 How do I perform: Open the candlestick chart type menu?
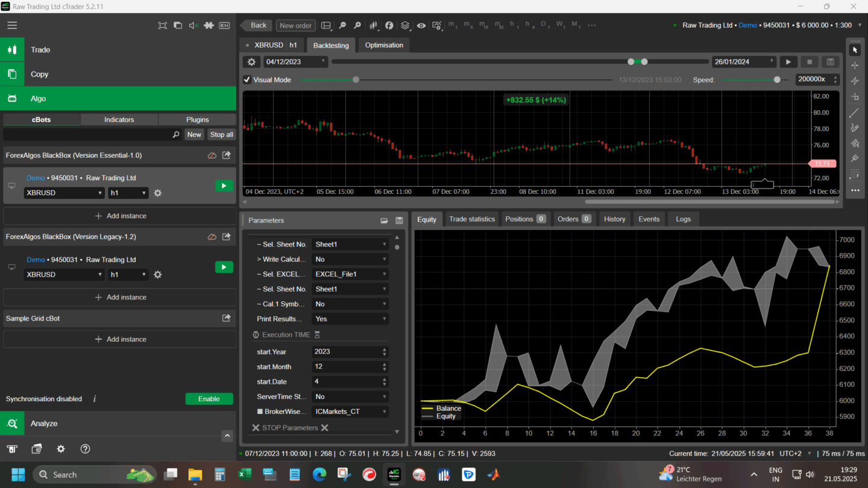[374, 25]
